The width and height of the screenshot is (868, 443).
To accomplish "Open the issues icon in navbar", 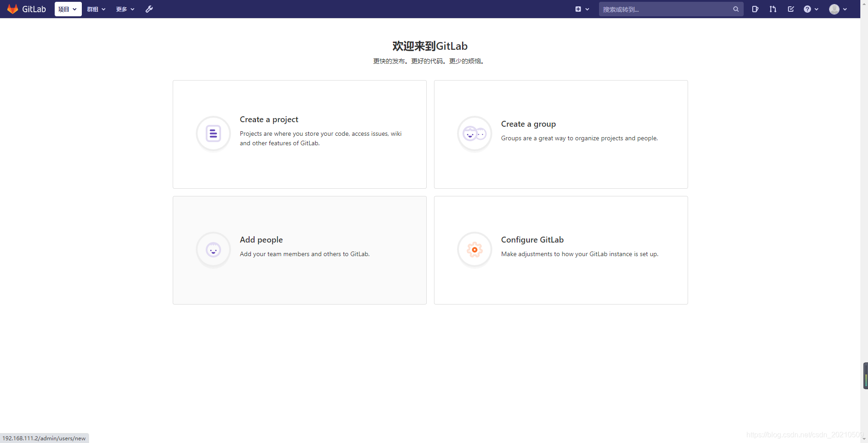I will pos(755,9).
